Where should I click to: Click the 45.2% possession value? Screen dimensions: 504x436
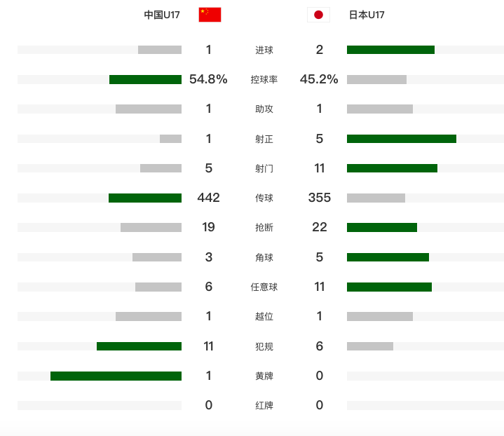pyautogui.click(x=319, y=79)
